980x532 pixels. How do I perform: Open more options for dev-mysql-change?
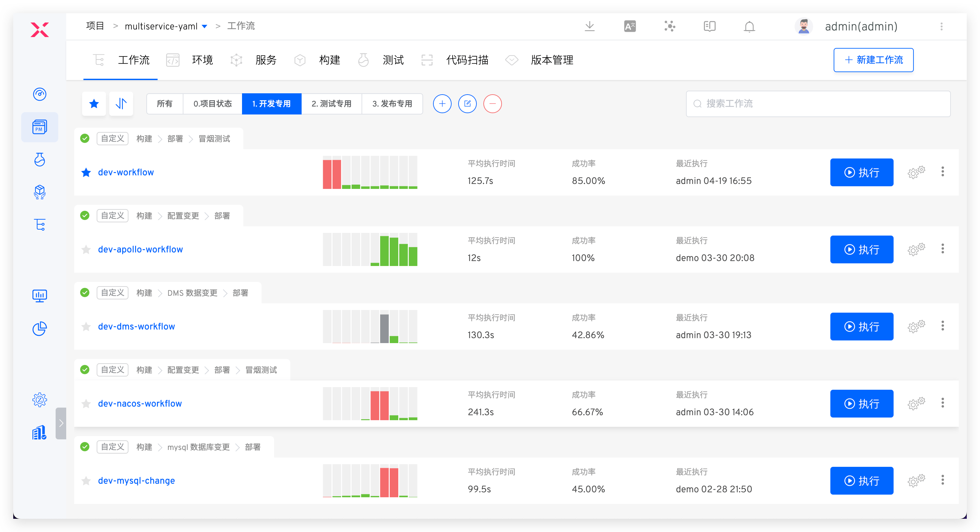[x=942, y=480]
